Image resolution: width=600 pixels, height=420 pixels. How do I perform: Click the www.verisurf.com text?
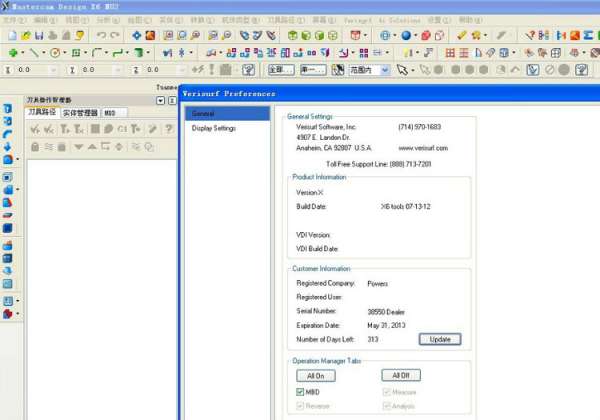(x=423, y=148)
